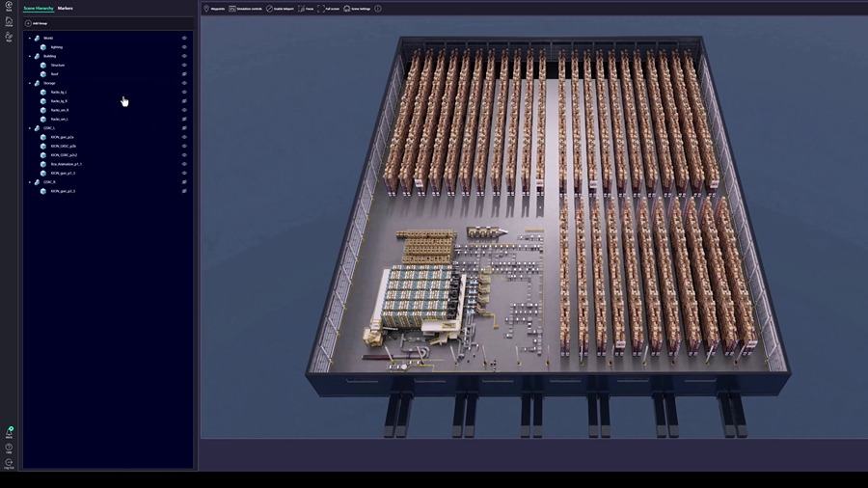Select the Box_Animation tree item
This screenshot has width=868, height=488.
[x=66, y=164]
